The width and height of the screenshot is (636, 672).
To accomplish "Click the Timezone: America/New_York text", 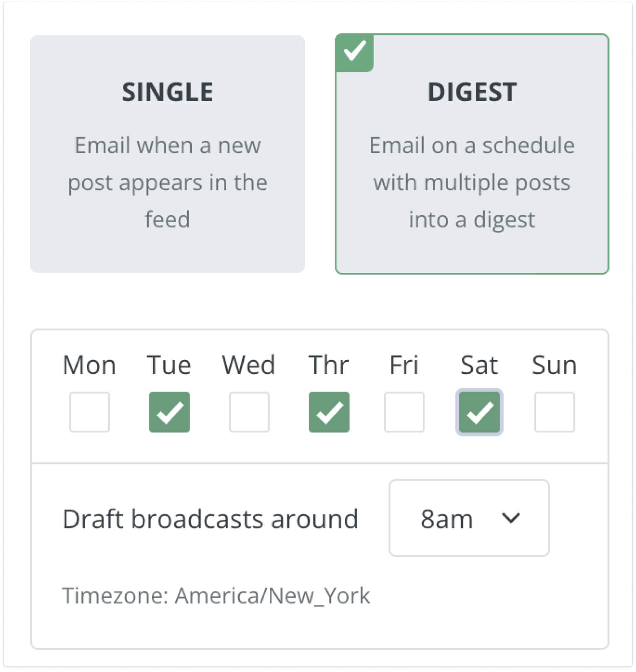I will [216, 595].
